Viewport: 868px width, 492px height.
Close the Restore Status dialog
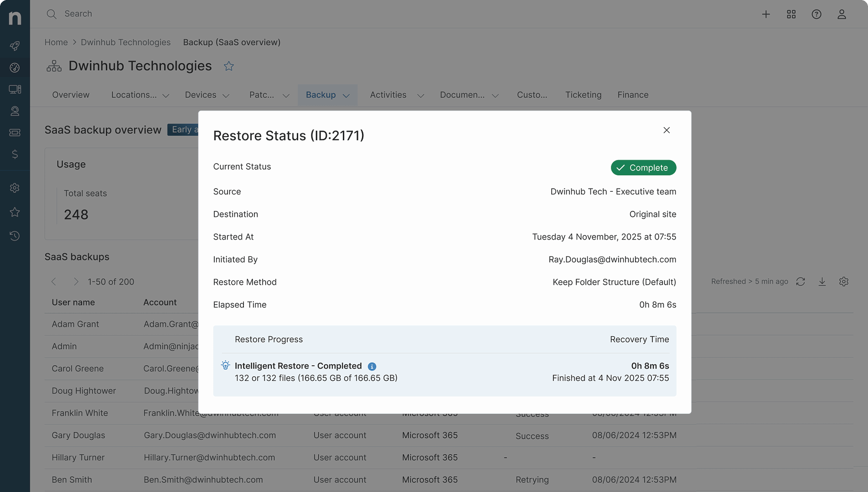[x=666, y=130]
